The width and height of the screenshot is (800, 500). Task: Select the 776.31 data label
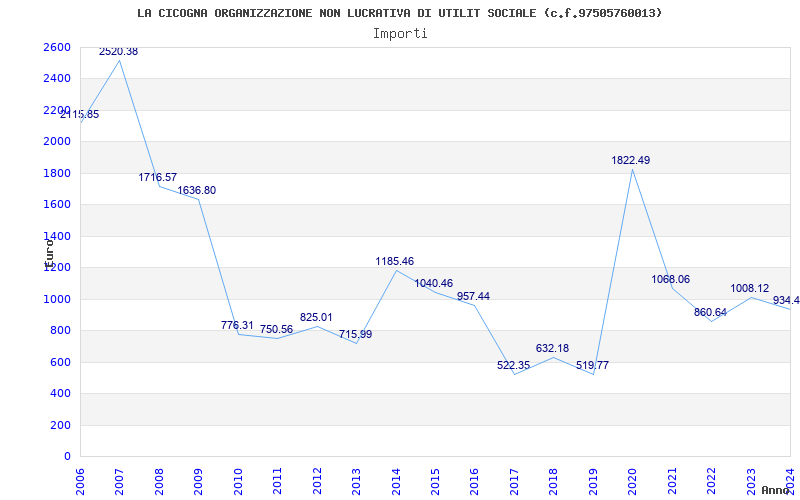pyautogui.click(x=237, y=325)
